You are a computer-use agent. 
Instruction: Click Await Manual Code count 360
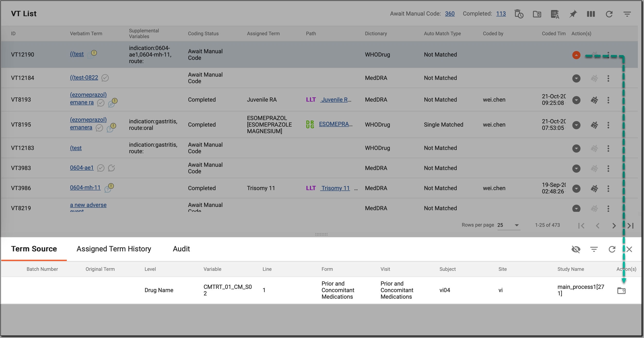tap(450, 14)
